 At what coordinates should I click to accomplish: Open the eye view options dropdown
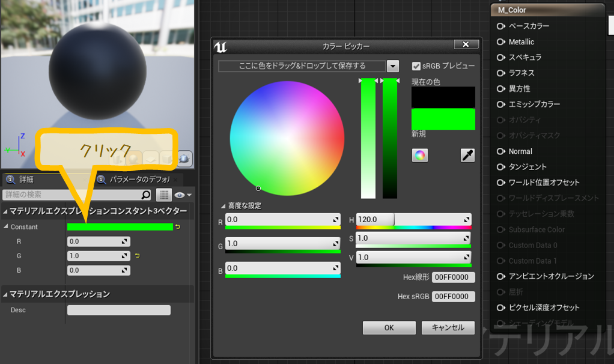tap(183, 195)
